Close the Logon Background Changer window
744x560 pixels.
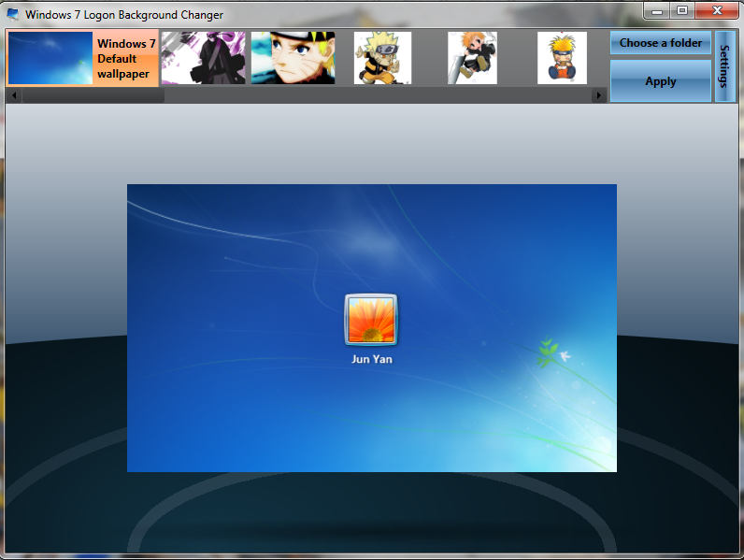[x=717, y=11]
